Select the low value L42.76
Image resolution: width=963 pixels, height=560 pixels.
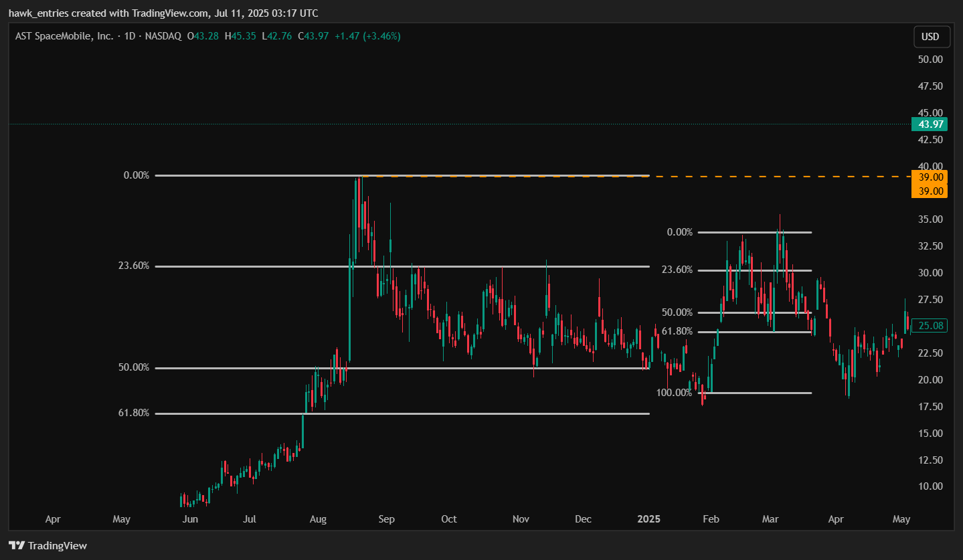click(276, 36)
